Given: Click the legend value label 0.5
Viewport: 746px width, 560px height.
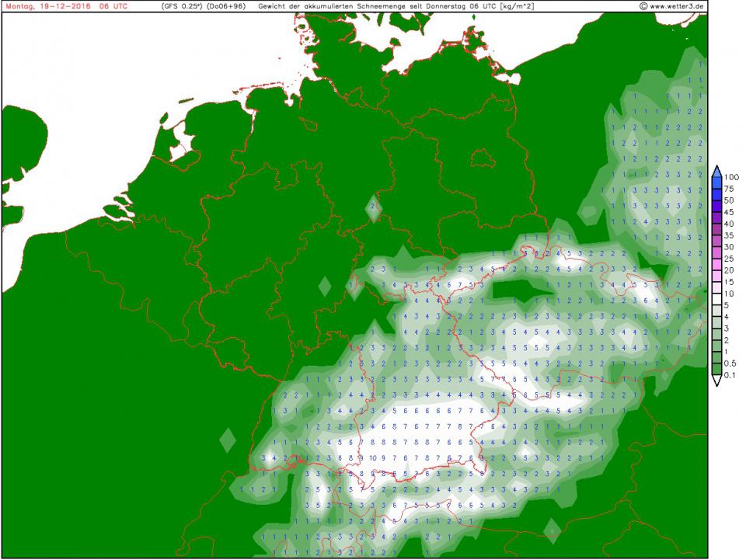Looking at the screenshot, I should (731, 363).
